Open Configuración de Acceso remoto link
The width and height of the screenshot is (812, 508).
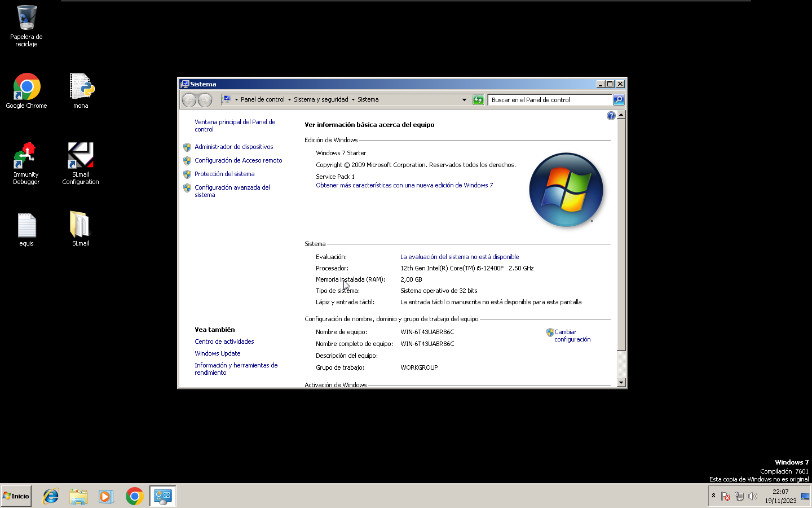tap(238, 160)
